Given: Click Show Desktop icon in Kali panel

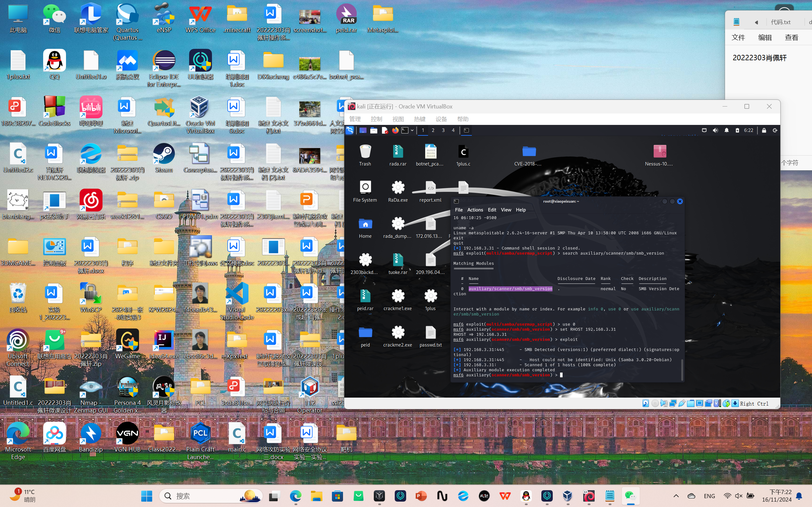Looking at the screenshot, I should point(363,130).
